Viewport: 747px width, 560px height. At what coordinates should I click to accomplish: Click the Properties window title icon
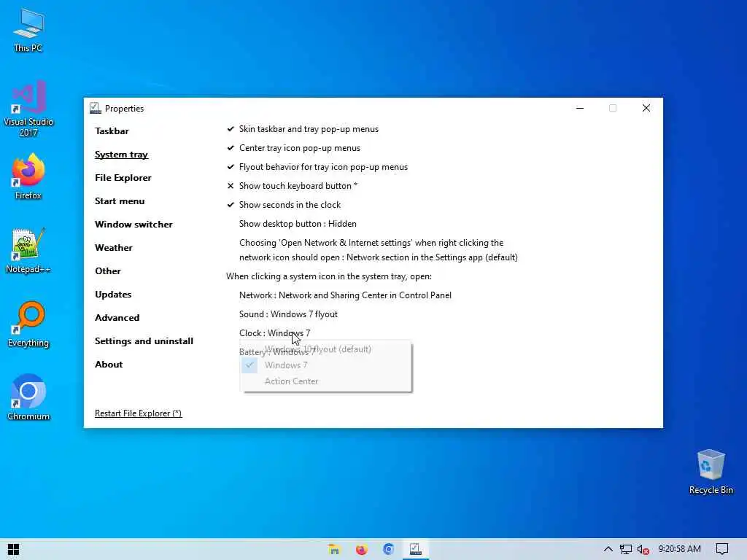pyautogui.click(x=96, y=108)
